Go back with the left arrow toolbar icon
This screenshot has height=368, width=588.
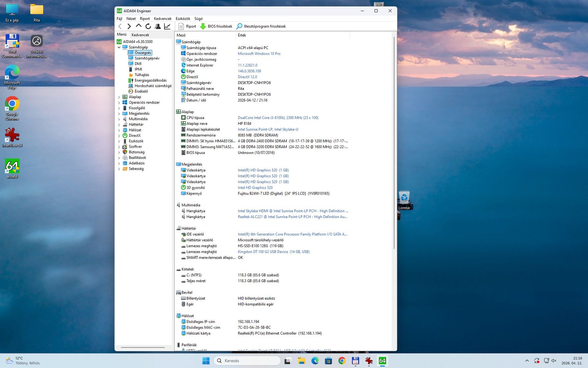tap(120, 26)
